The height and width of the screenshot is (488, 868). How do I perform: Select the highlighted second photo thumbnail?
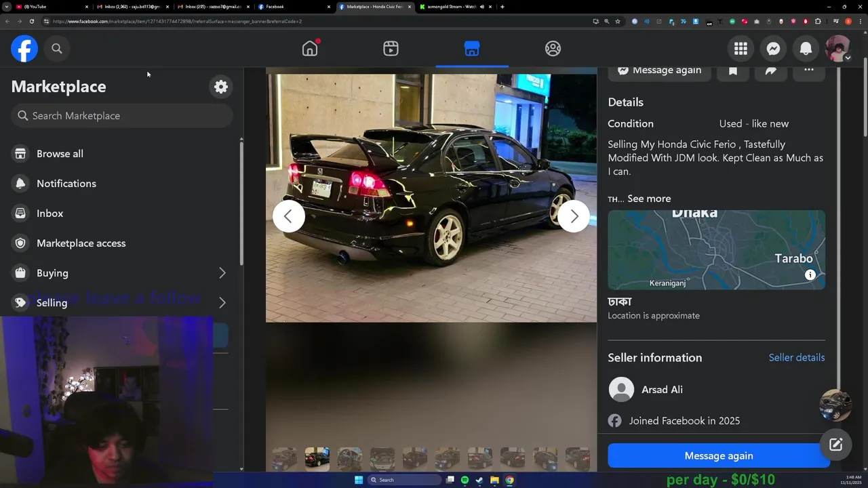(317, 459)
